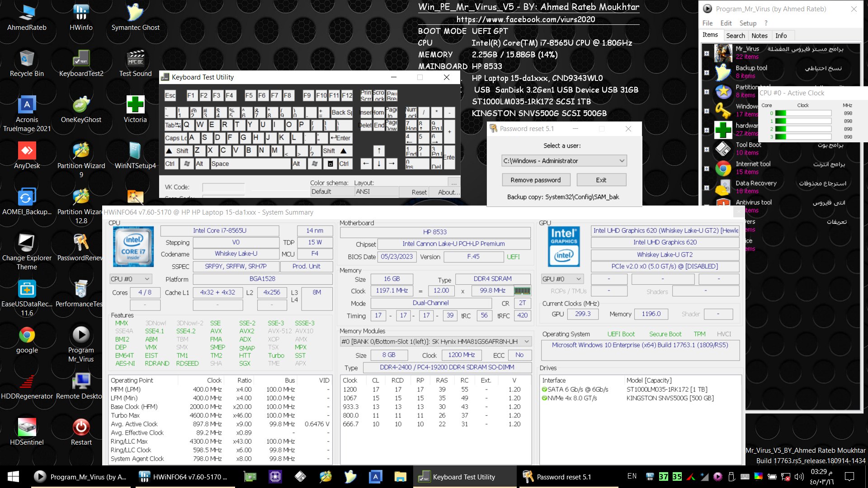Launch AOMEI_Backup desktop icon

[x=27, y=202]
